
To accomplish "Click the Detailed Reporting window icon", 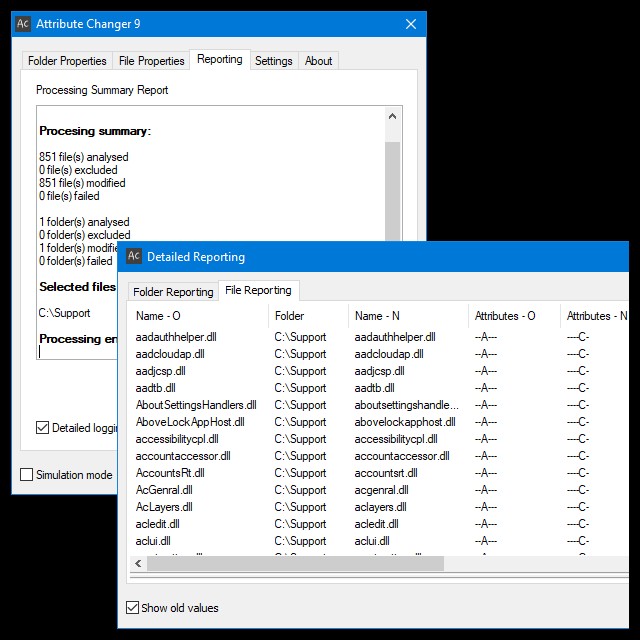I will click(134, 257).
